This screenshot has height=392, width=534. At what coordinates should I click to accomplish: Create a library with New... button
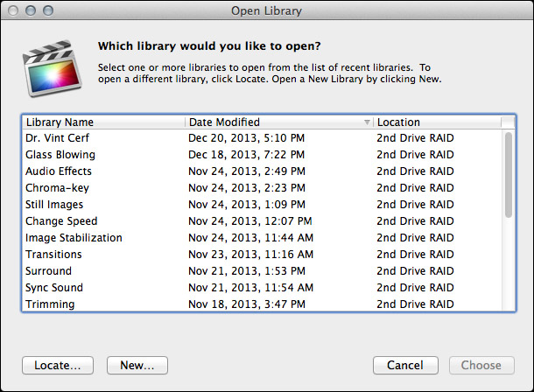coord(137,366)
